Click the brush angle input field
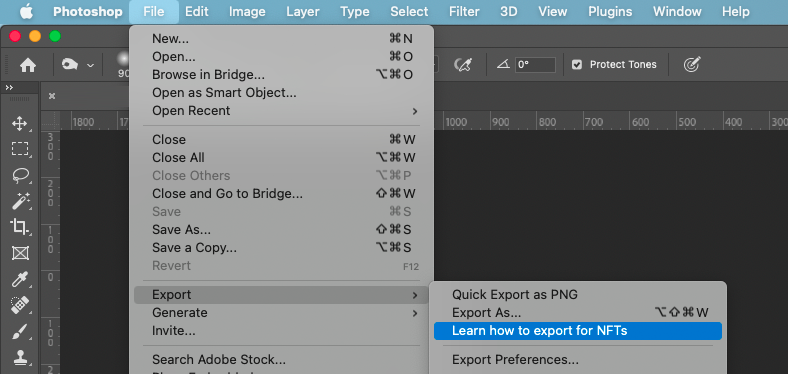The width and height of the screenshot is (788, 374). click(535, 65)
